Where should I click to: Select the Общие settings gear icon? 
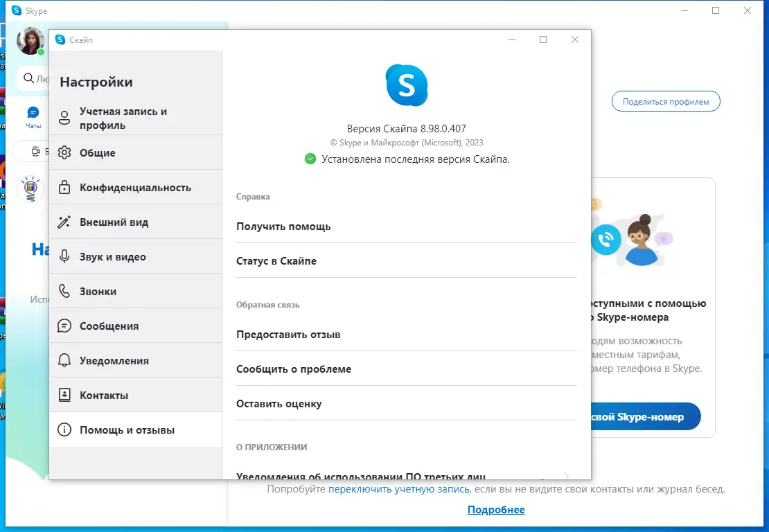[x=64, y=152]
